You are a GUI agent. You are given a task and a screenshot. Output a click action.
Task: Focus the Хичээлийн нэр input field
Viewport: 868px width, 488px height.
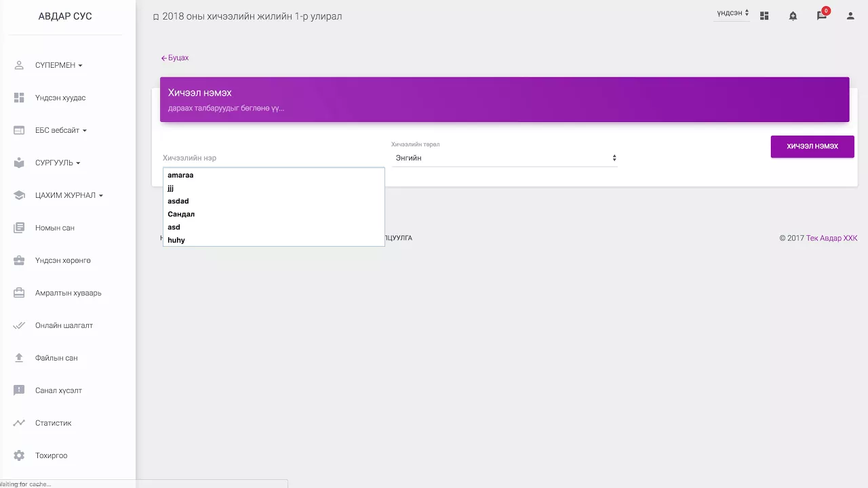click(273, 158)
